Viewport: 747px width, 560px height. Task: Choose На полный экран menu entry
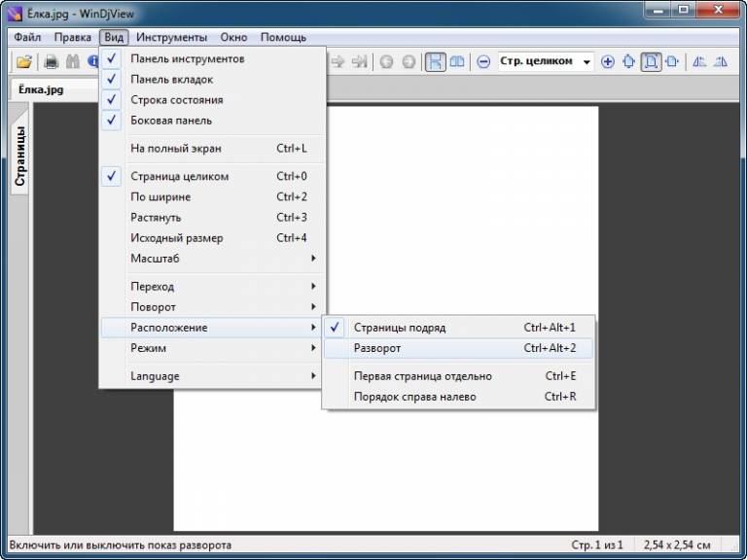212,148
